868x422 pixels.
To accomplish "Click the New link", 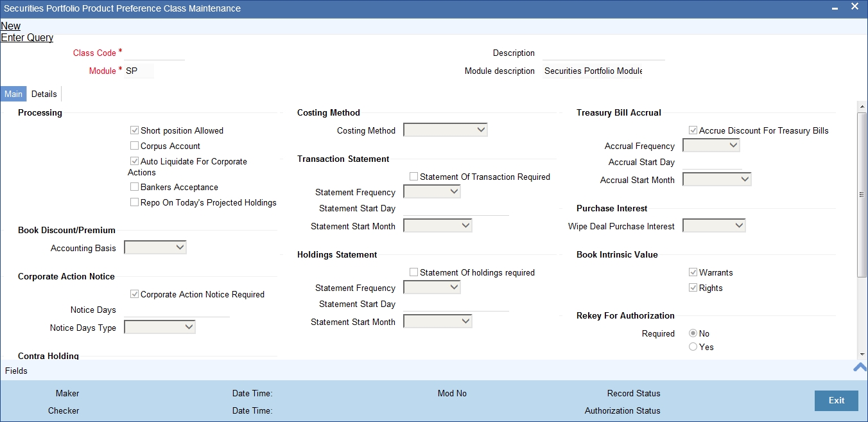I will [11, 26].
